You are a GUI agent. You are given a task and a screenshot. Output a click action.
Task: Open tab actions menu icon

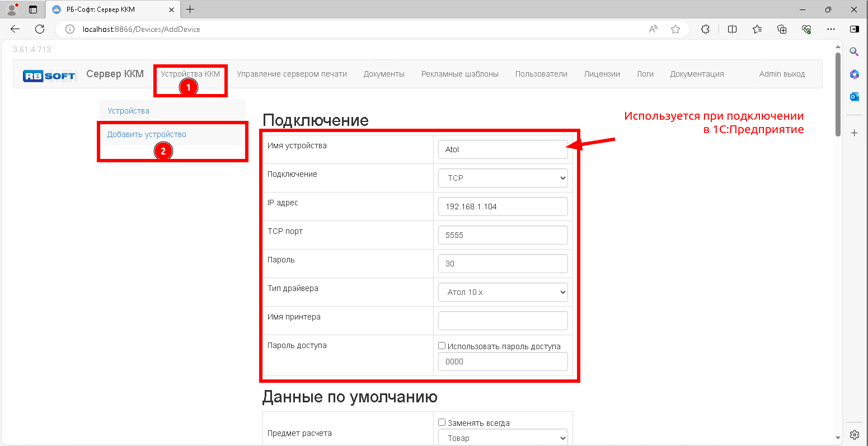point(33,10)
